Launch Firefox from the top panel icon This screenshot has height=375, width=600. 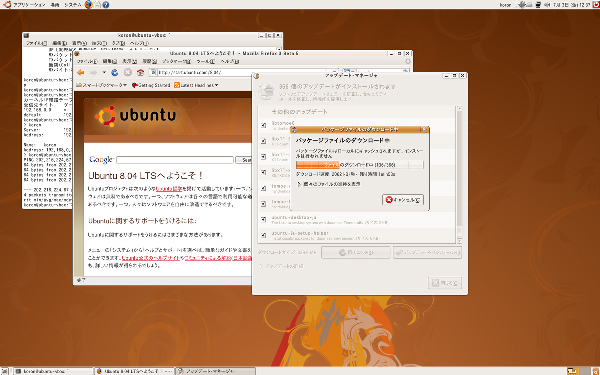[x=88, y=5]
